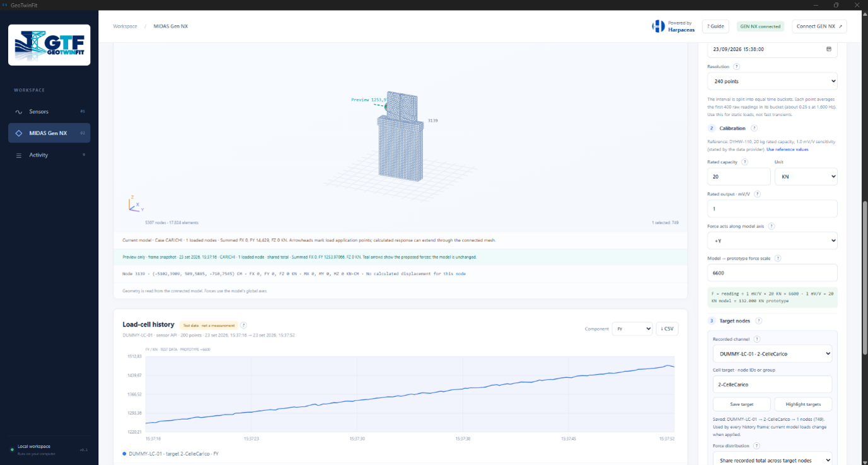Click the MIDAS Gen NX diamond icon
This screenshot has width=868, height=465.
pos(19,133)
